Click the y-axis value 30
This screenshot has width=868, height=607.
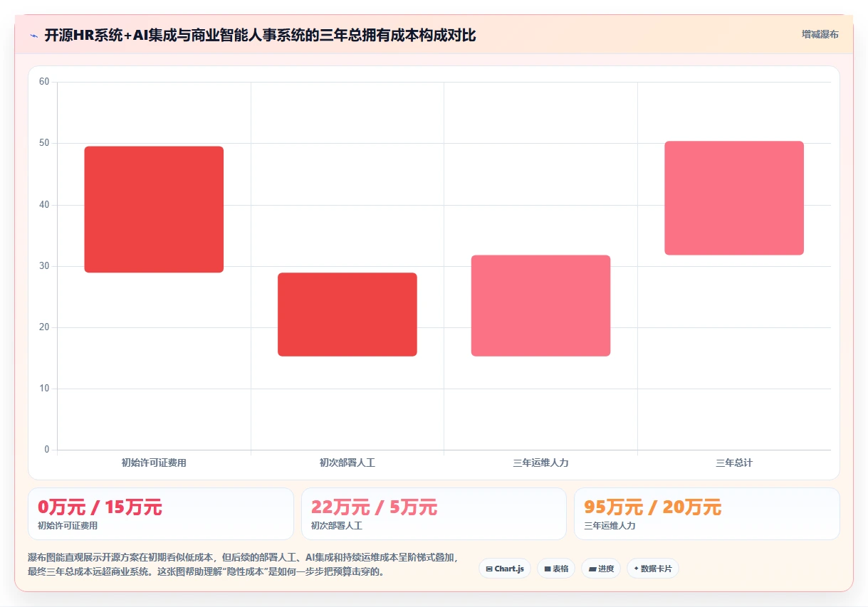pos(44,266)
